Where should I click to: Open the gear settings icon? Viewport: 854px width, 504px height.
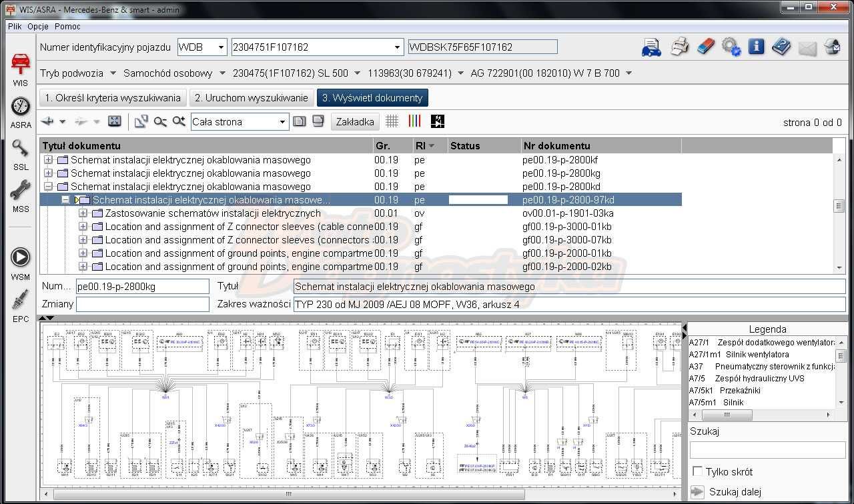[x=731, y=47]
